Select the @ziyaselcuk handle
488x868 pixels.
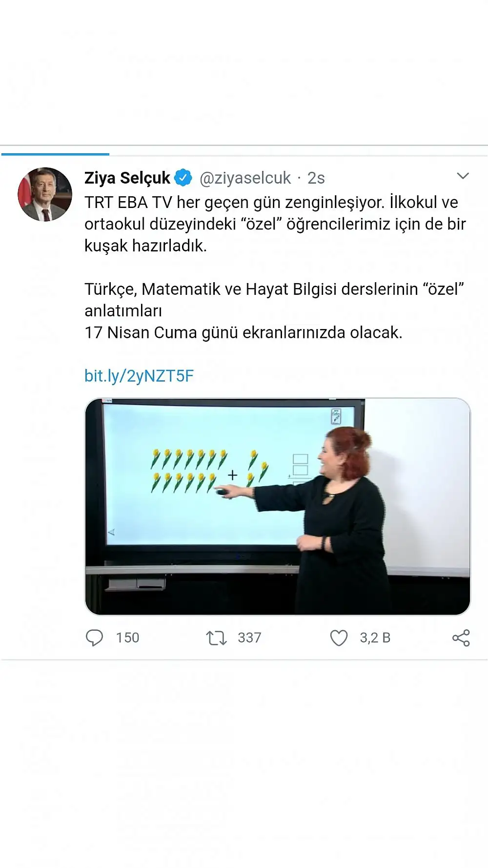tap(245, 178)
